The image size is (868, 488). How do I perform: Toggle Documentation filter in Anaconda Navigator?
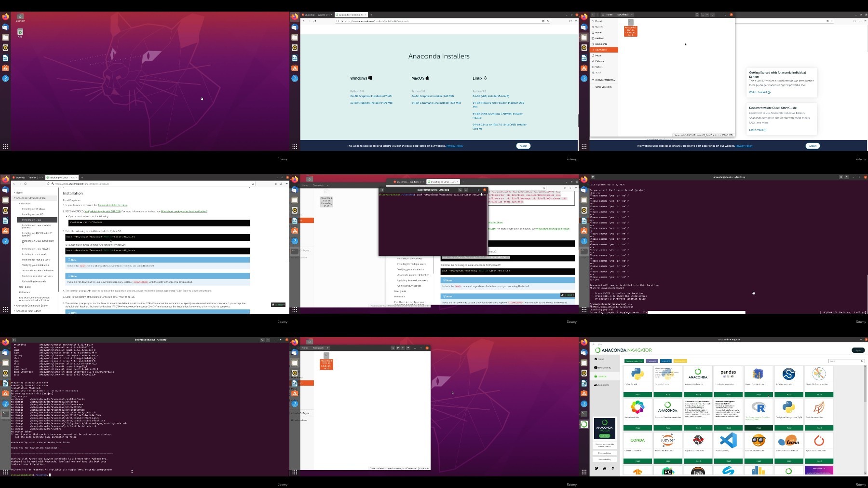pos(634,361)
